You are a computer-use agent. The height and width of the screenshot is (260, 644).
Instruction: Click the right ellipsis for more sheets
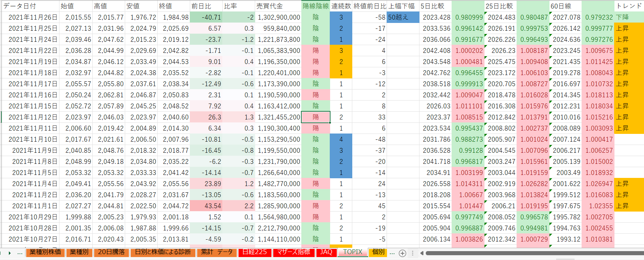coord(392,253)
